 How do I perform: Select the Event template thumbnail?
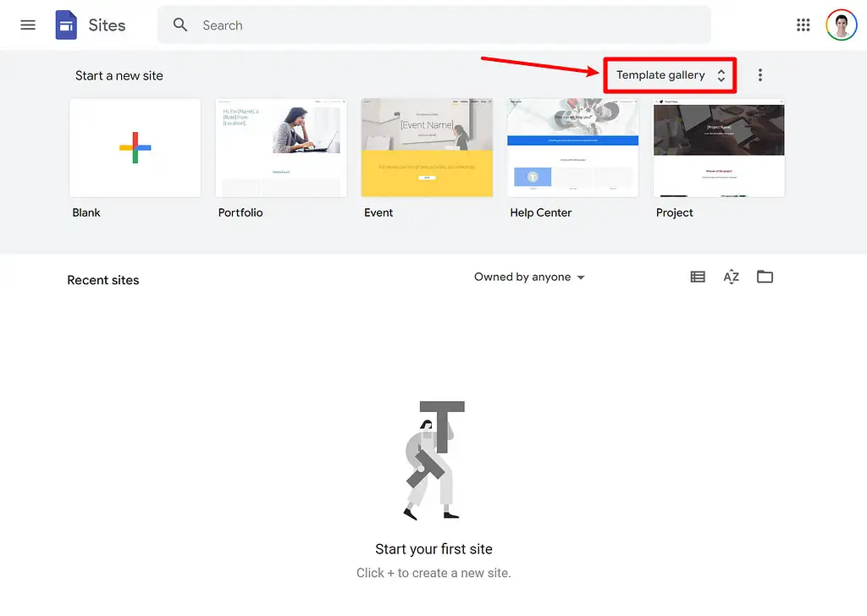(427, 147)
